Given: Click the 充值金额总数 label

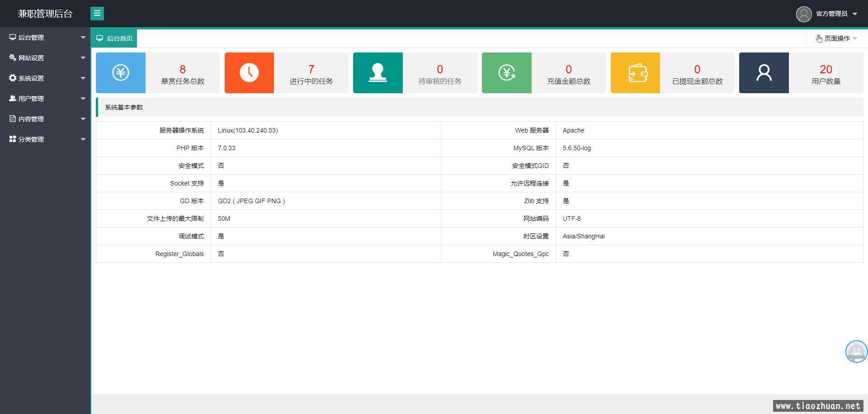Looking at the screenshot, I should click(x=569, y=81).
